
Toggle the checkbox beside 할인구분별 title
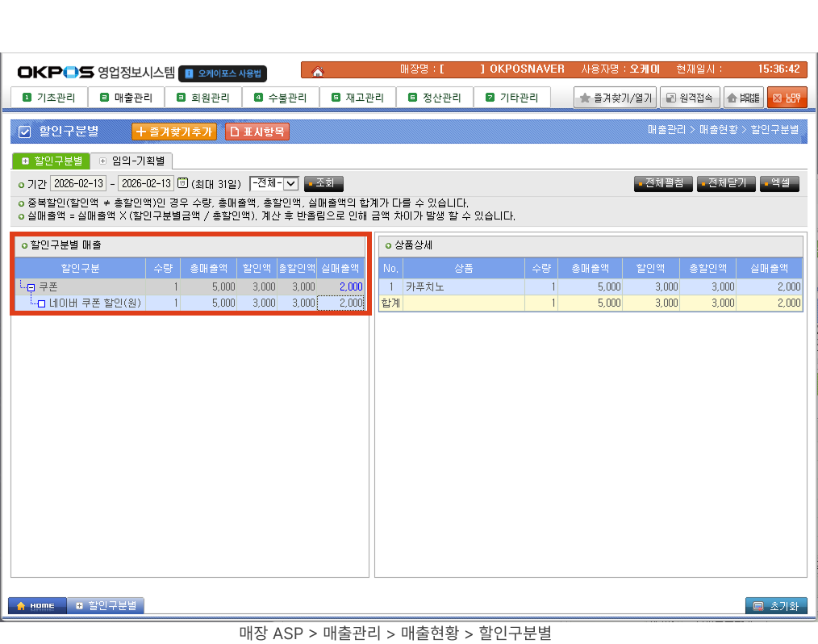[24, 132]
